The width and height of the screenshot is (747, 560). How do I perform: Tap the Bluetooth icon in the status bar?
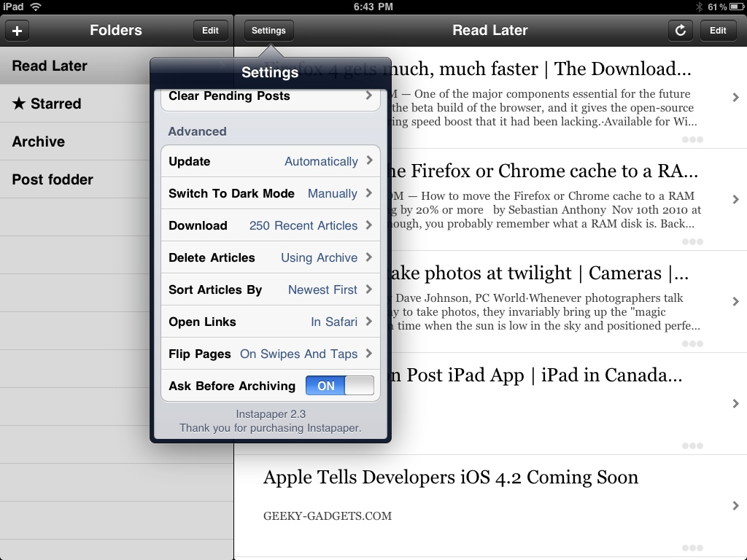point(699,7)
